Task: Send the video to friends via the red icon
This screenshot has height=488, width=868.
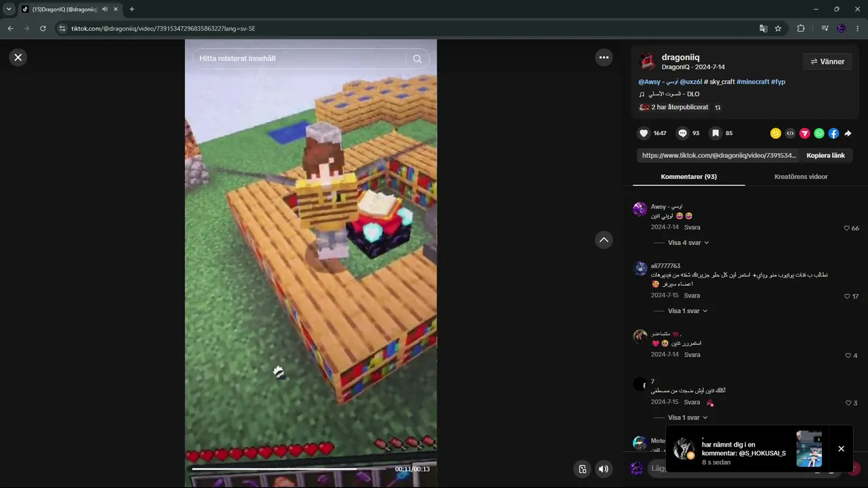Action: coord(805,134)
